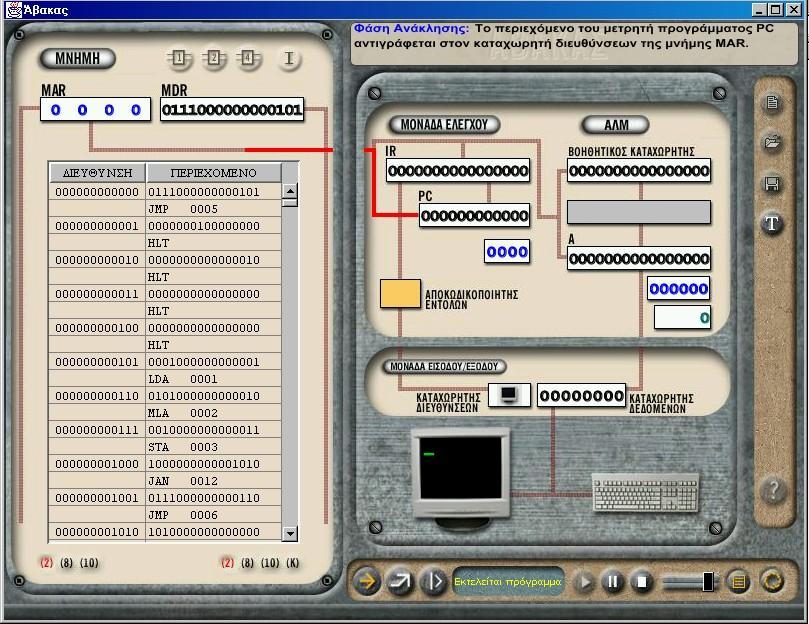Click the ΑΛΜ label button
Image resolution: width=809 pixels, height=624 pixels.
pyautogui.click(x=616, y=124)
